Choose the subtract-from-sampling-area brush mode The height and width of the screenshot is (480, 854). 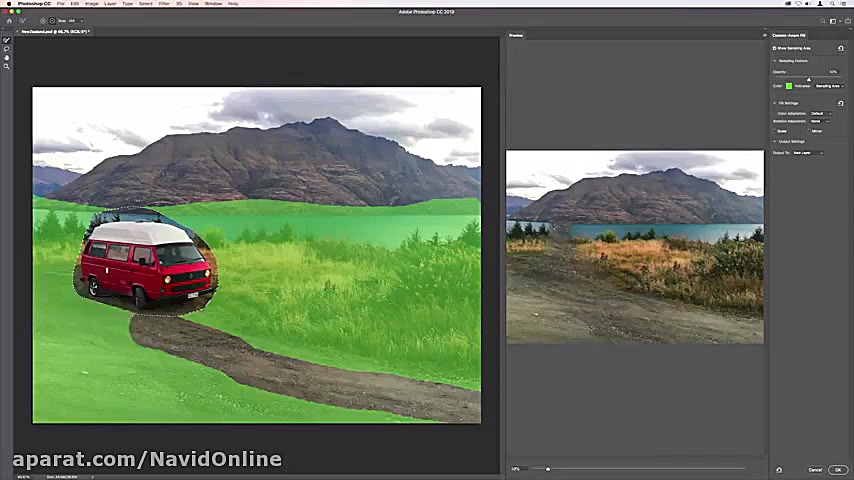pos(52,21)
